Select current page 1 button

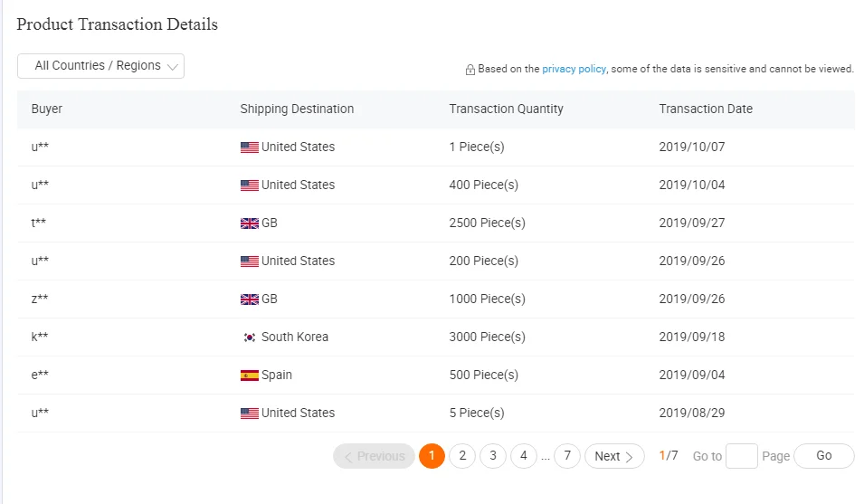tap(432, 456)
